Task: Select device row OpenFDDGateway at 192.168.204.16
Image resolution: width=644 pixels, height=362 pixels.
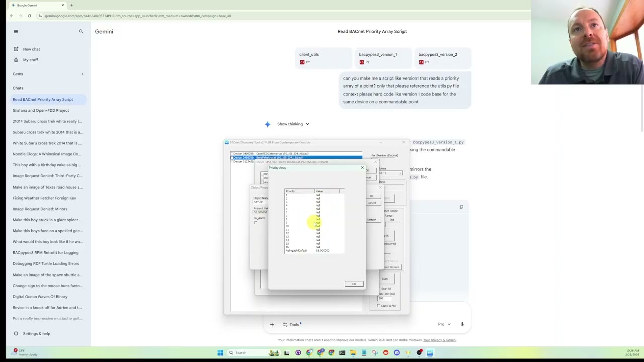Action: pyautogui.click(x=296, y=154)
